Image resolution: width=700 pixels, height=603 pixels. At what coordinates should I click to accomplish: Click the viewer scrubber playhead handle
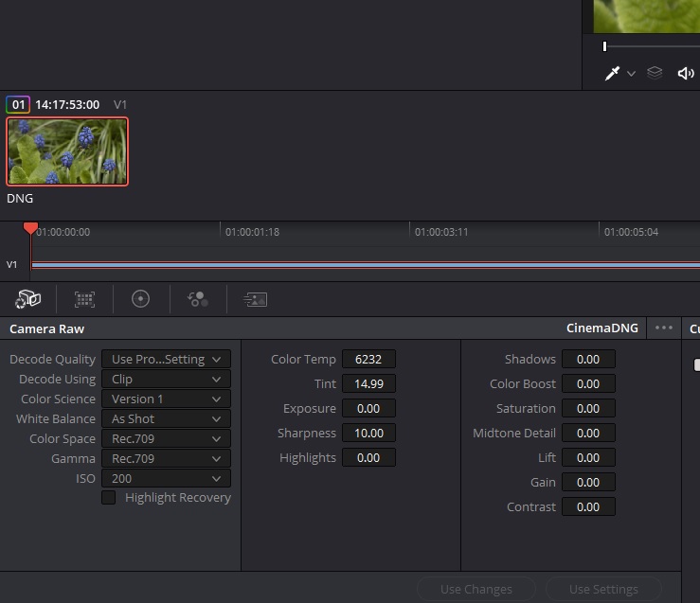coord(604,45)
